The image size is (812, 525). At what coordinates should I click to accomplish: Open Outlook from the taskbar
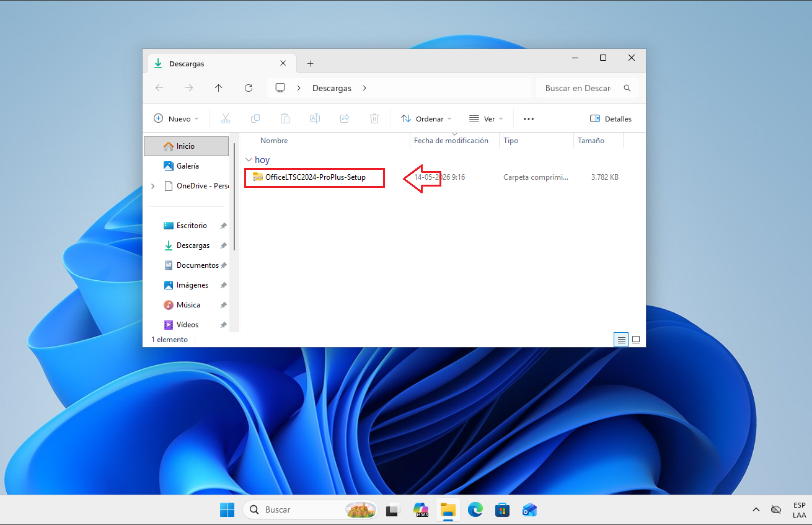click(x=529, y=510)
